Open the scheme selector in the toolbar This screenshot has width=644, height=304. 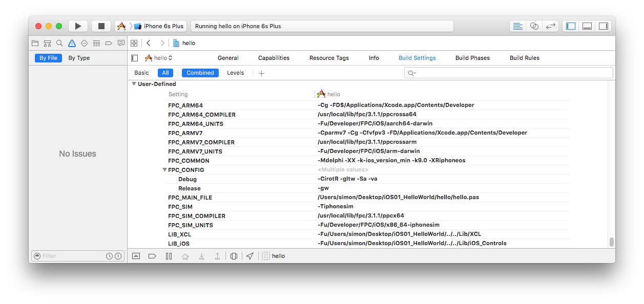click(x=121, y=26)
